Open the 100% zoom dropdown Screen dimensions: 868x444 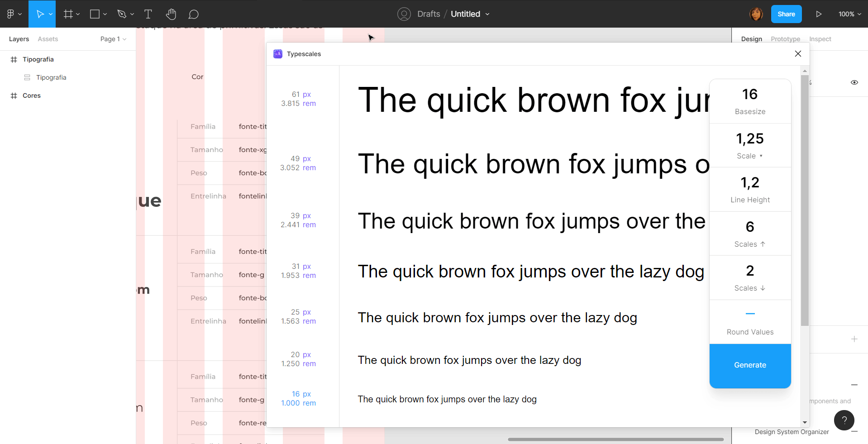click(849, 14)
